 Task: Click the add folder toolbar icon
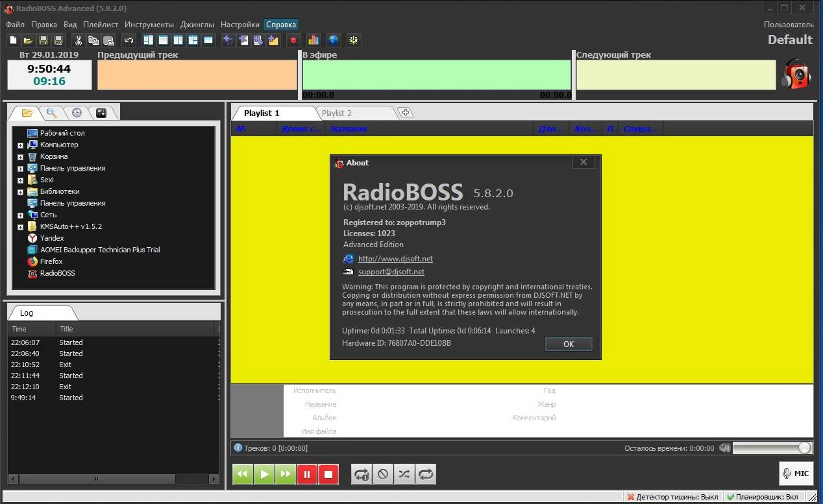[274, 40]
